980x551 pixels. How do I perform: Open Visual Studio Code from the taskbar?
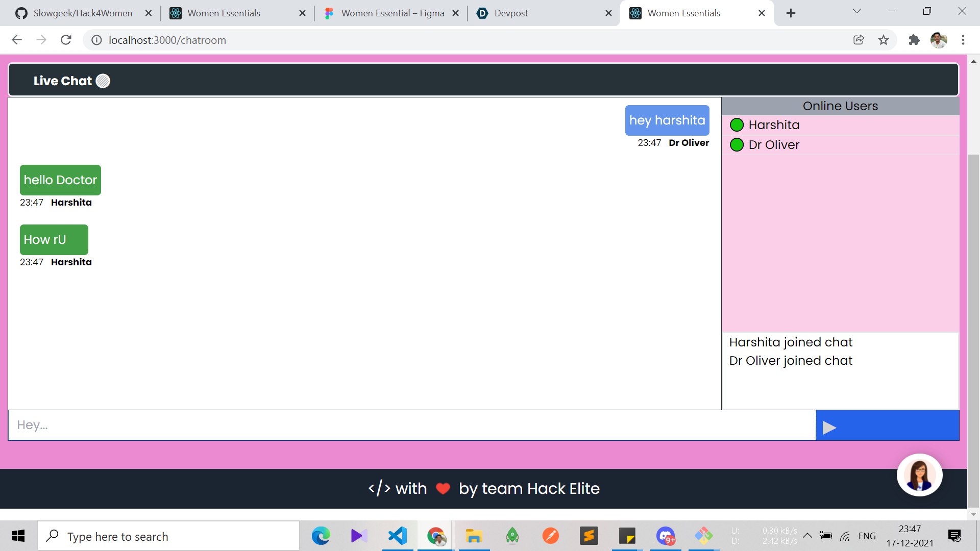point(397,536)
